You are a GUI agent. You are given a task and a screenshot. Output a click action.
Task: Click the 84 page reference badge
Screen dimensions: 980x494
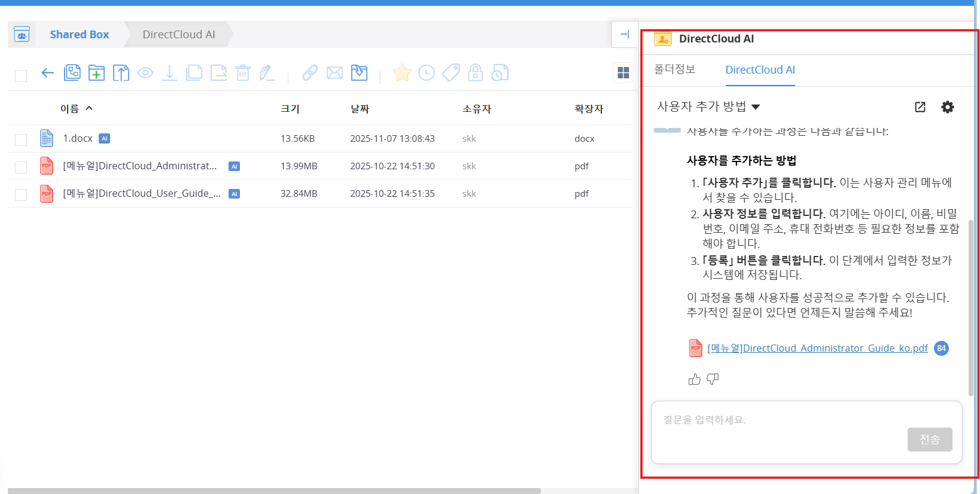(942, 348)
